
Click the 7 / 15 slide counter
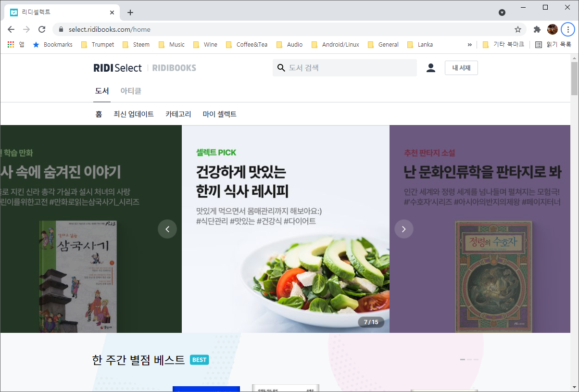tap(371, 322)
